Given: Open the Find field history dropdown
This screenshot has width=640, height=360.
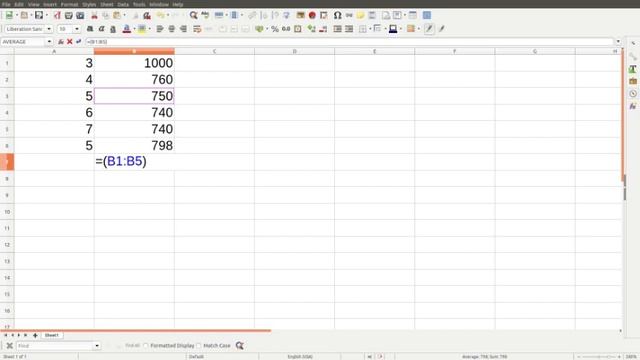Looking at the screenshot, I should pos(97,346).
